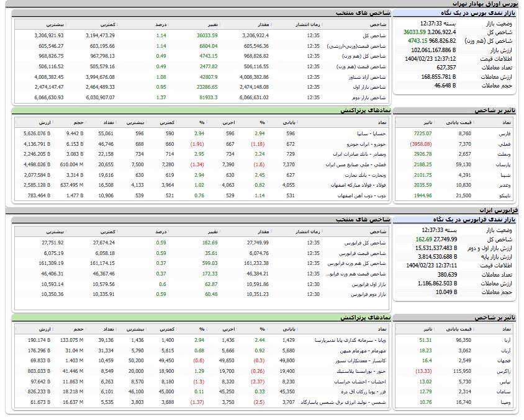The image size is (524, 420).
Task: Click the highest index value "3,206,921.93"
Action: tap(49, 35)
